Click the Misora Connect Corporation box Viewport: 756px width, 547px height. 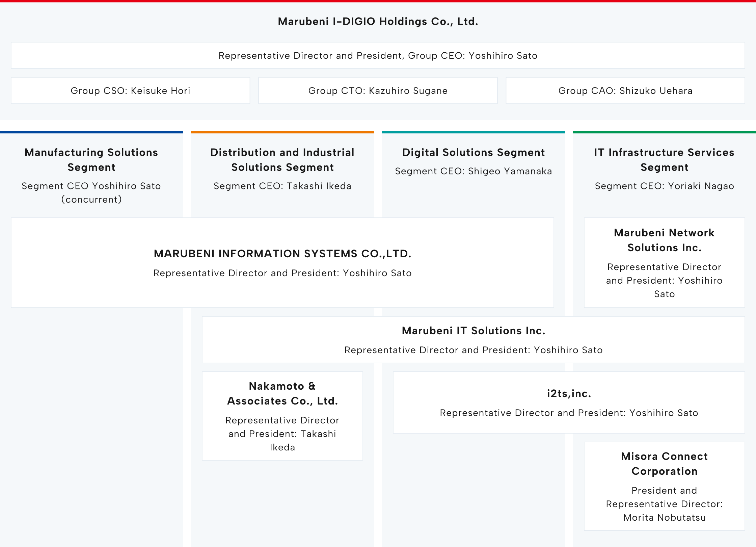(664, 487)
